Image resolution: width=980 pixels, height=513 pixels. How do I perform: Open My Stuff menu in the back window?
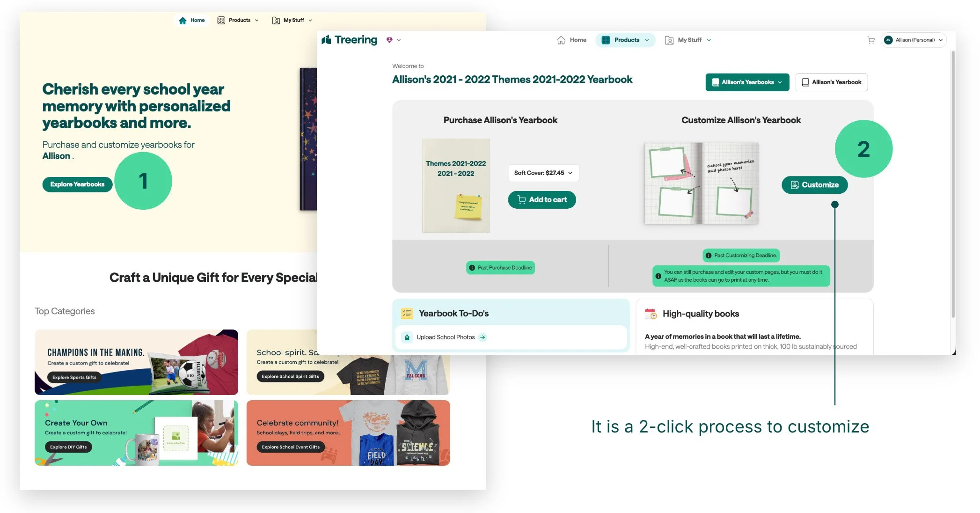tap(292, 20)
